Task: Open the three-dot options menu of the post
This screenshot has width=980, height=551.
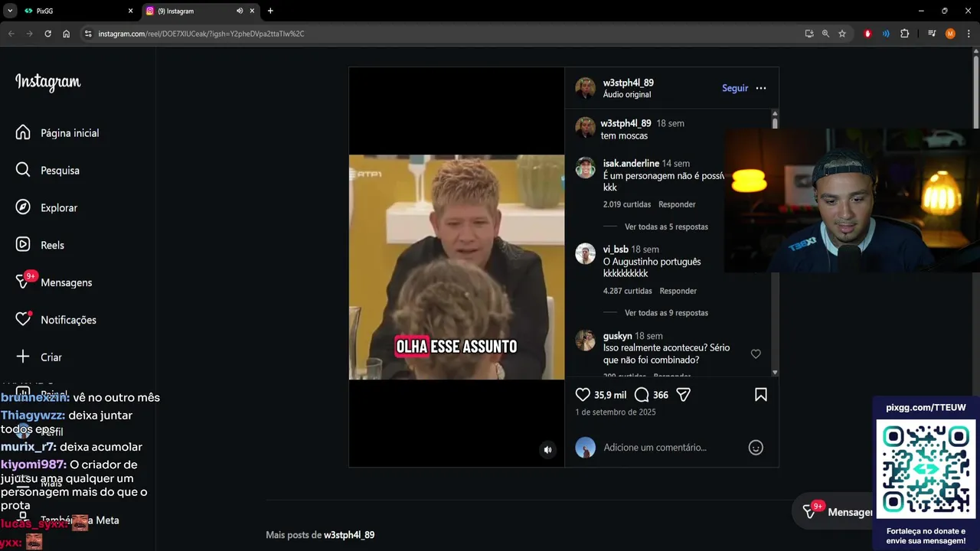Action: click(x=761, y=88)
